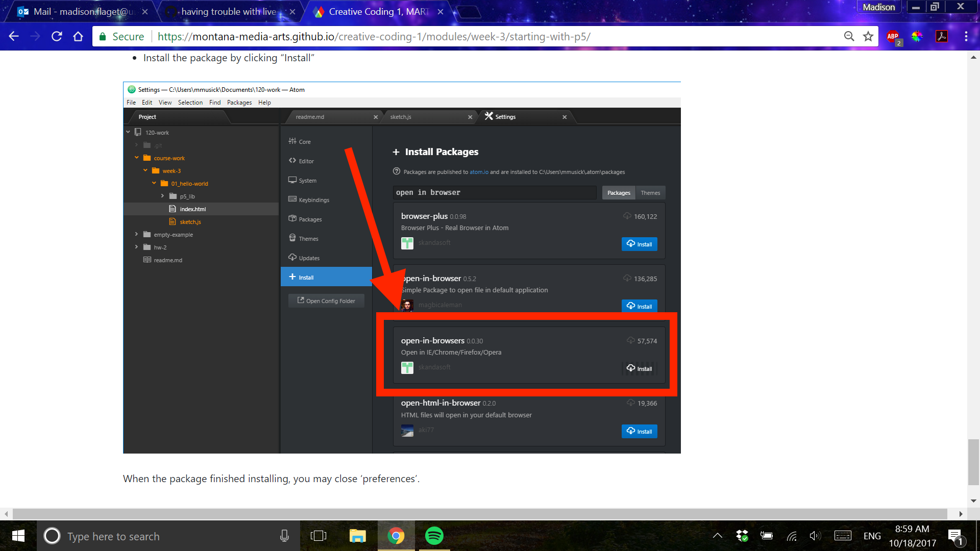
Task: Click the Type here to search box
Action: [x=168, y=536]
